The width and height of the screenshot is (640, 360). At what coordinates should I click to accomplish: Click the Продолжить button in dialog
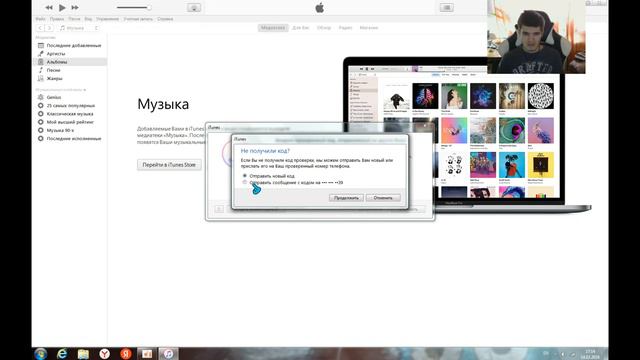point(346,198)
